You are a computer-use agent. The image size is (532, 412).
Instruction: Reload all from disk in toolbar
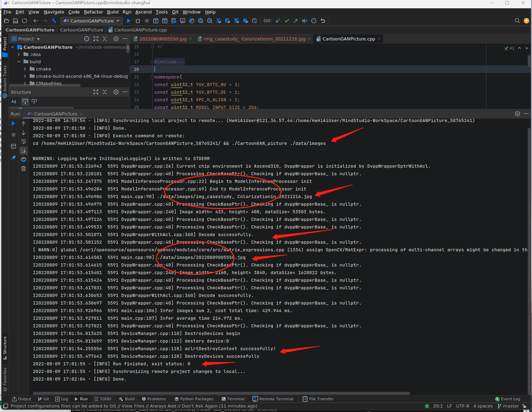(25, 21)
